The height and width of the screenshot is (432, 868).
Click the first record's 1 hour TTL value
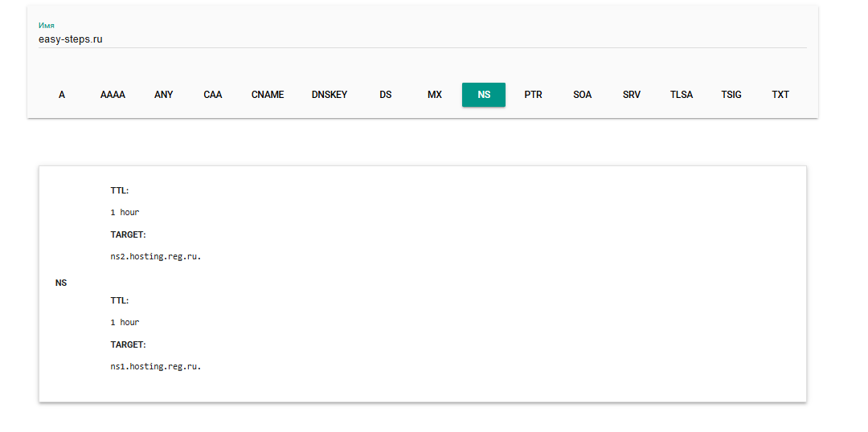coord(125,213)
